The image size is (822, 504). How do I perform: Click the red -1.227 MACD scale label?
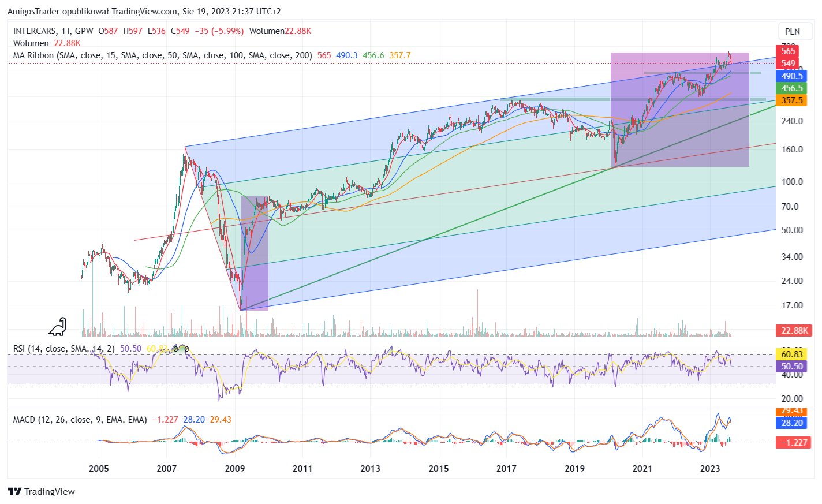point(794,443)
